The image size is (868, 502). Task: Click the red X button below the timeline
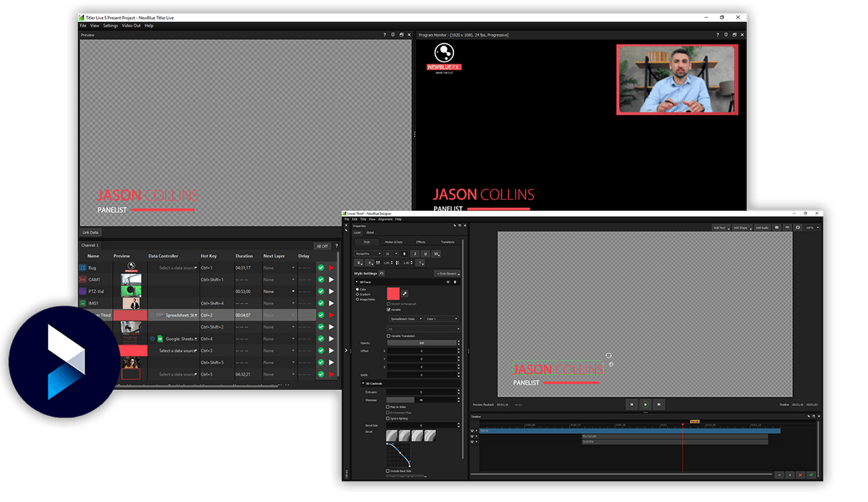coord(800,475)
